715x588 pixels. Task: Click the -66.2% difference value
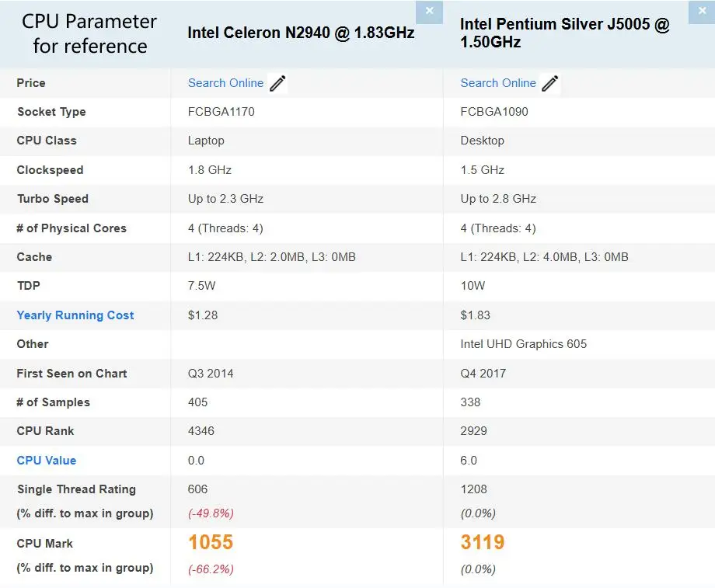tap(211, 569)
